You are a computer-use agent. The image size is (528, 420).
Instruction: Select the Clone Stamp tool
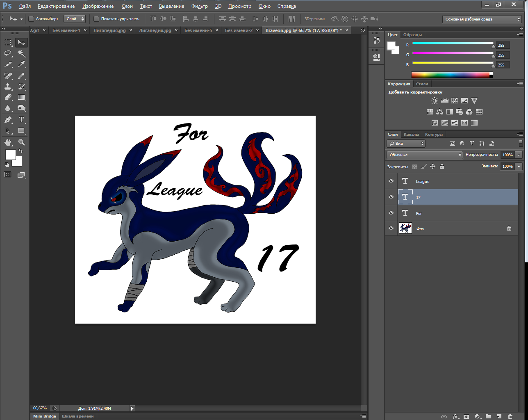(x=8, y=87)
